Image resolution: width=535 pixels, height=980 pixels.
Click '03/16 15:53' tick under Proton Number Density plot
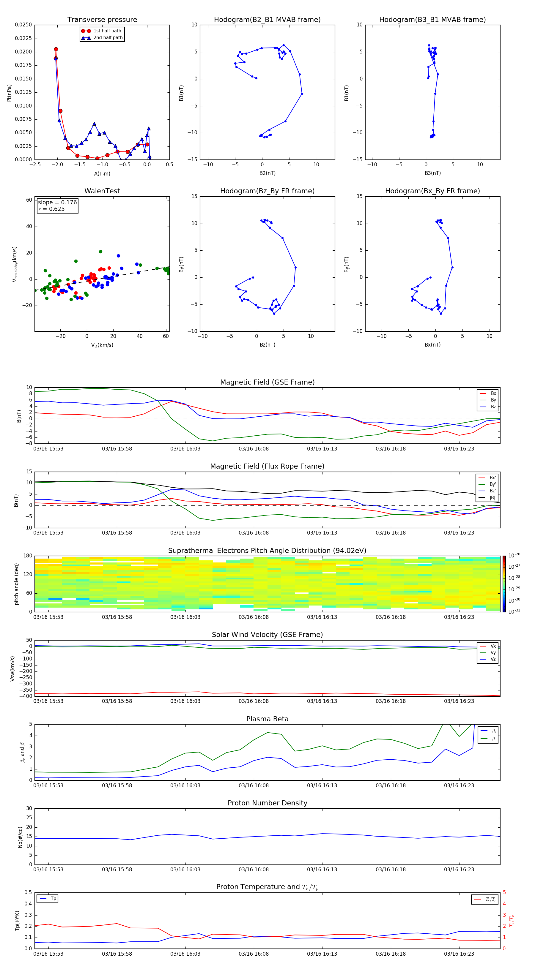(48, 870)
